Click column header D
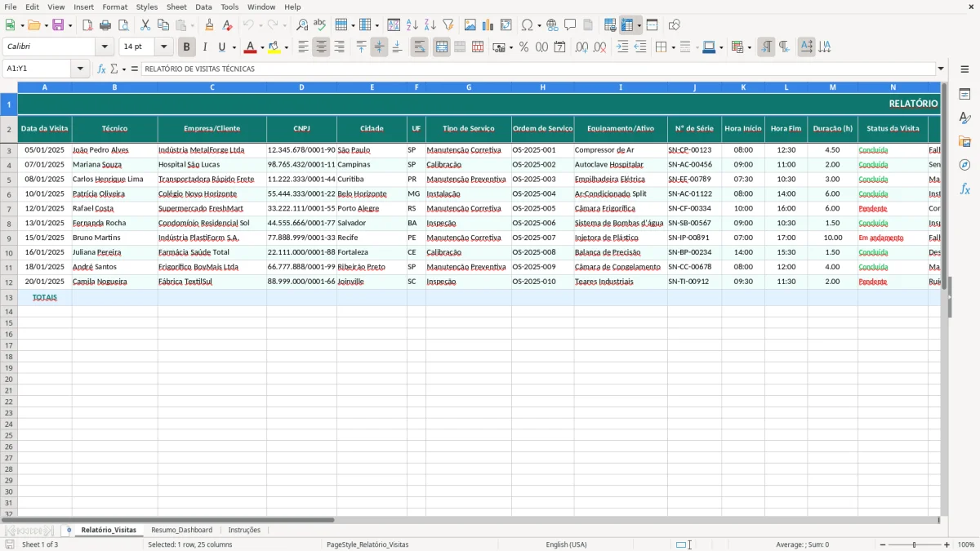 pos(301,87)
